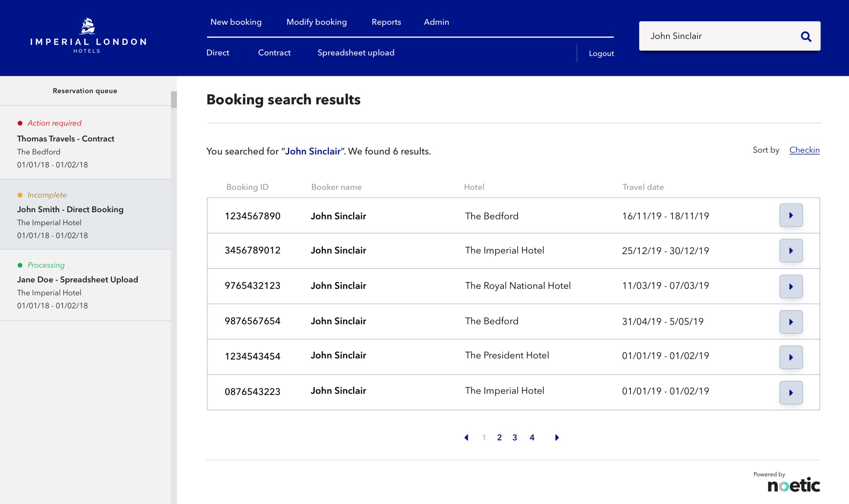The width and height of the screenshot is (849, 504).
Task: Click the Logout link
Action: [x=601, y=53]
